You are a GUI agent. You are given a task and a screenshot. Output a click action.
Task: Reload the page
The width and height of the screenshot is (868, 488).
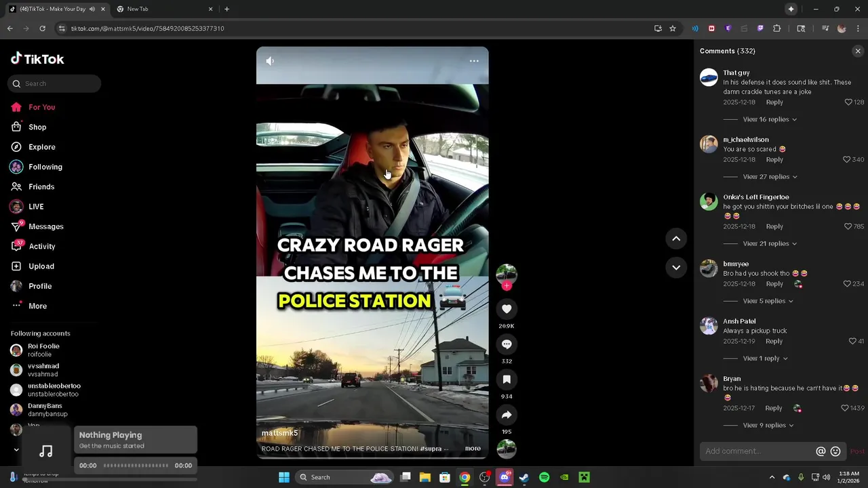click(42, 28)
